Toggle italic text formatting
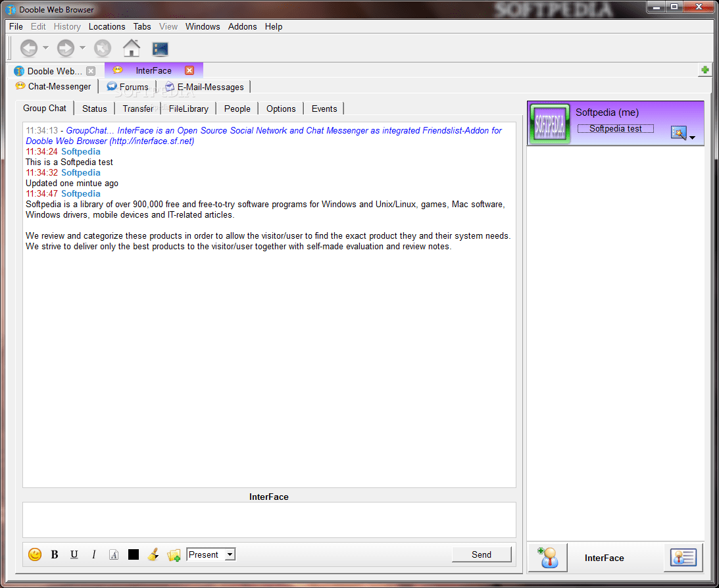Screen dimensions: 719x588 pyautogui.click(x=93, y=554)
